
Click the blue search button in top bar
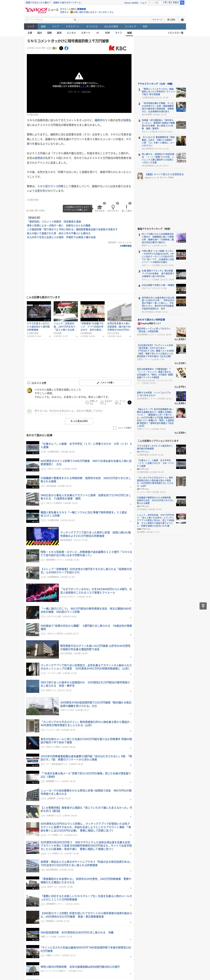click(x=182, y=3)
